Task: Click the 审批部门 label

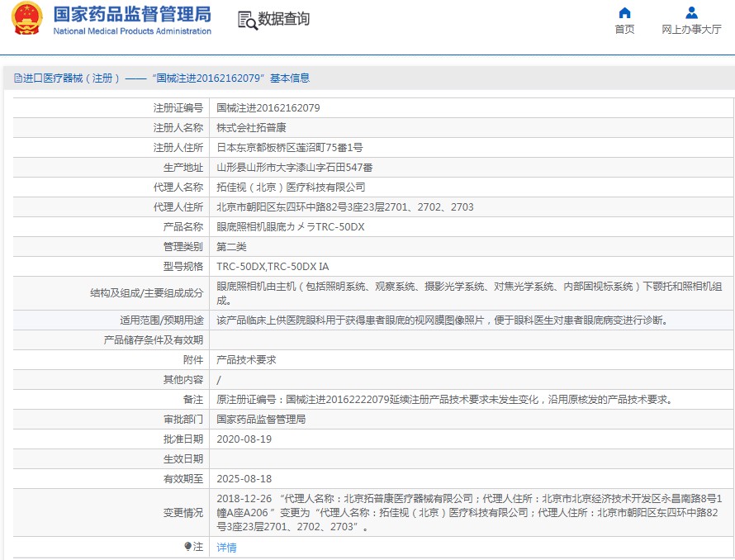Action: tap(183, 420)
